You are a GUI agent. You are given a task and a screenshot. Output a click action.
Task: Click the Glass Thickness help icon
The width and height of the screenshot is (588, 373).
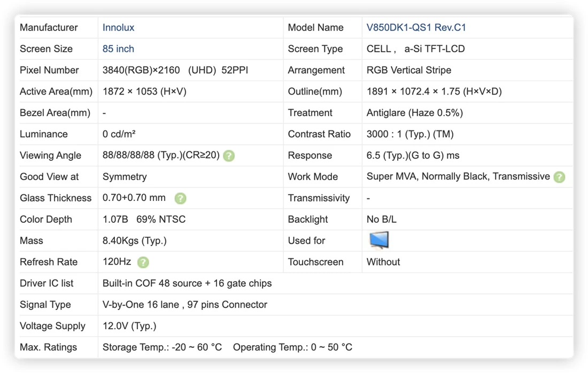pyautogui.click(x=180, y=198)
